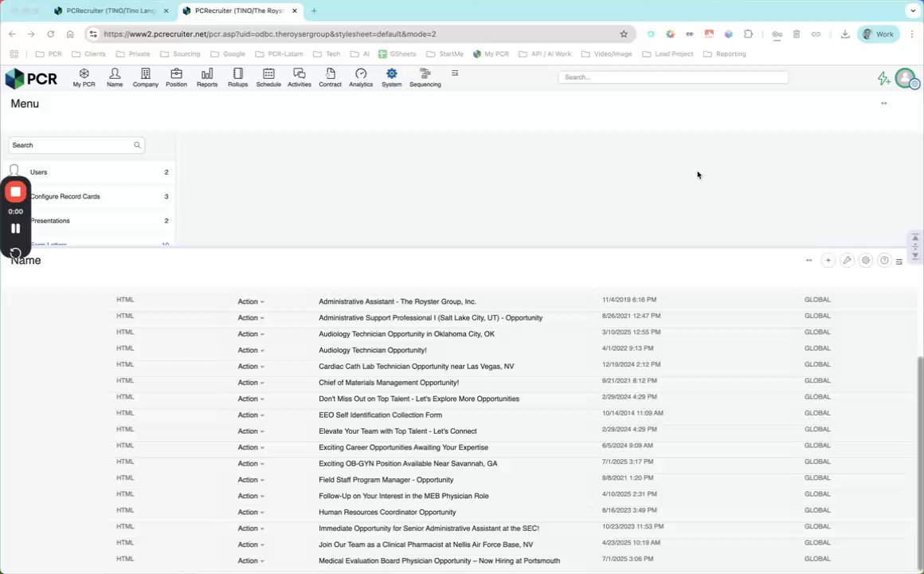Open the Sequencing section
The width and height of the screenshot is (924, 574).
425,77
